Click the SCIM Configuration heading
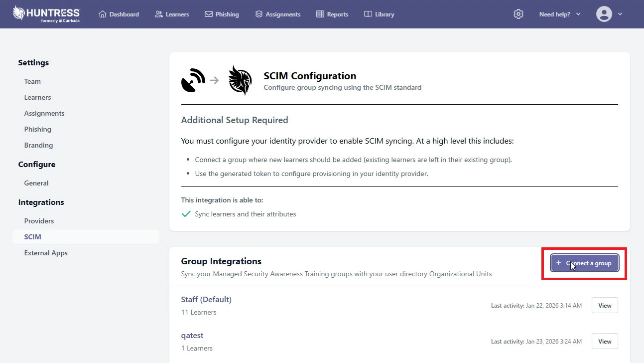644x363 pixels. click(310, 76)
